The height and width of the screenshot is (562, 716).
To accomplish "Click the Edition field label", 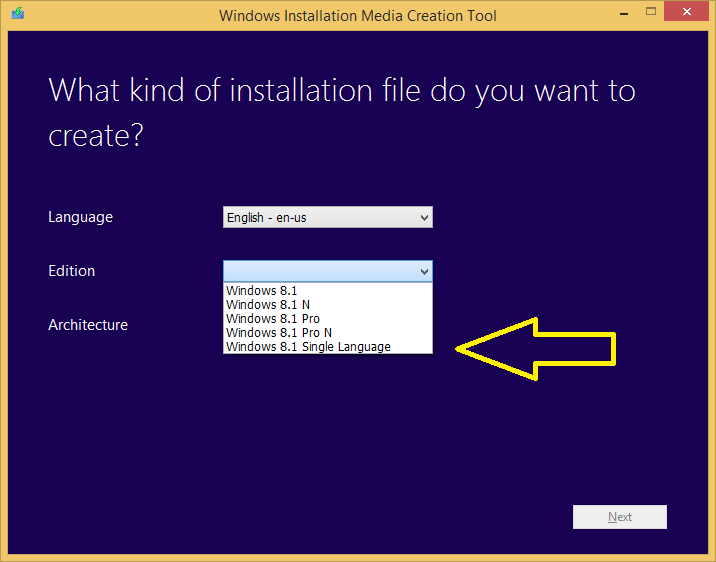I will [x=72, y=271].
